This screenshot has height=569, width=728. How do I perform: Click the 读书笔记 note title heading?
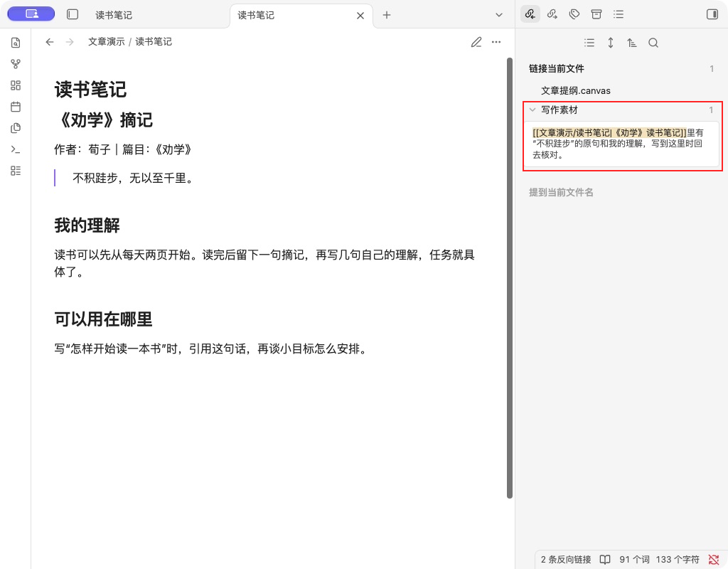click(x=90, y=90)
